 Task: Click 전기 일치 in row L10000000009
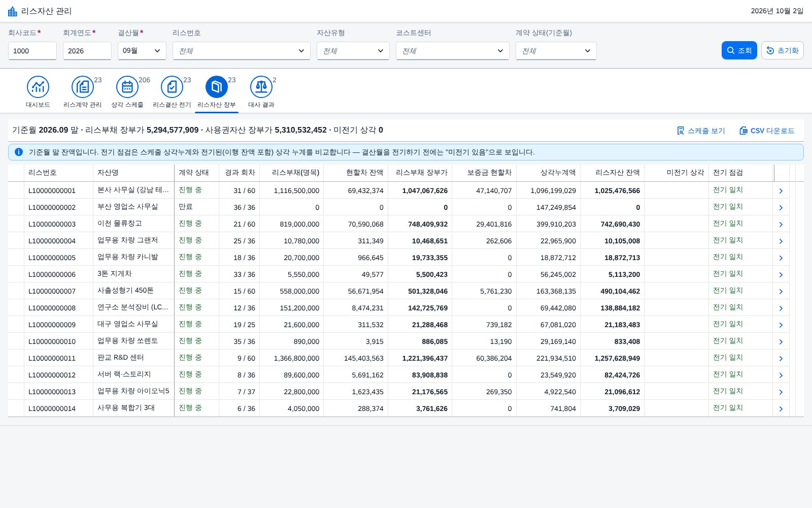pyautogui.click(x=728, y=324)
